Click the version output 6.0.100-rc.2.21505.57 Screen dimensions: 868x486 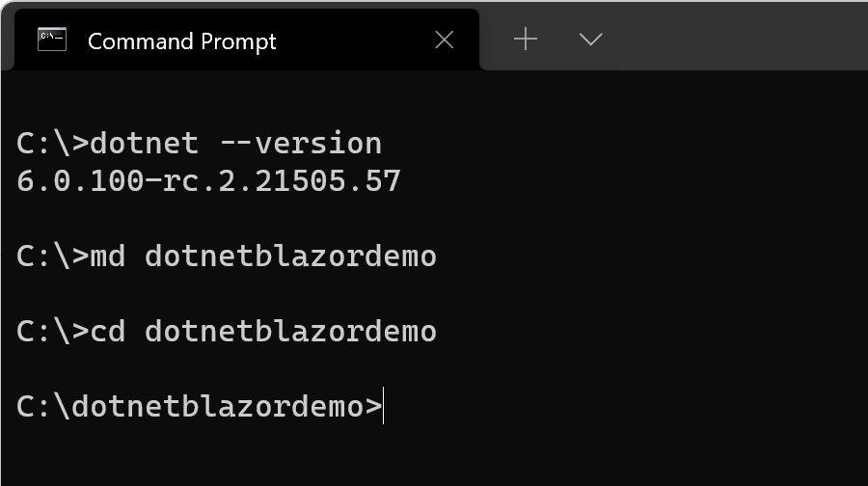pyautogui.click(x=208, y=181)
